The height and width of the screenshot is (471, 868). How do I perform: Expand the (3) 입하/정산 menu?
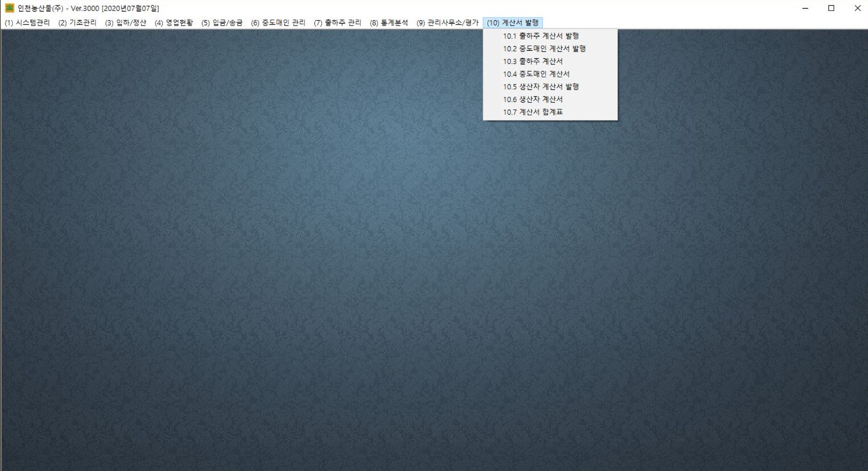pyautogui.click(x=125, y=23)
